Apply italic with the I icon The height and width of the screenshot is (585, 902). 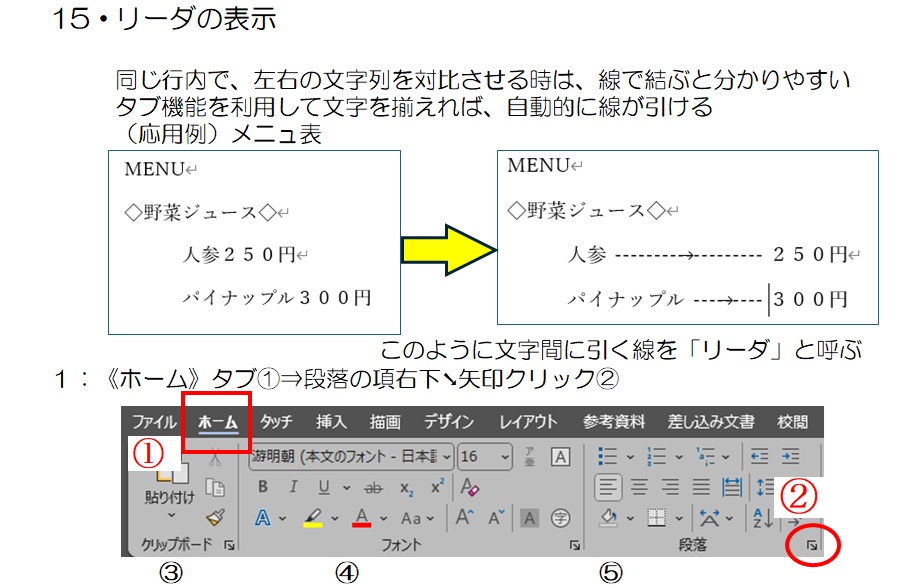point(293,487)
